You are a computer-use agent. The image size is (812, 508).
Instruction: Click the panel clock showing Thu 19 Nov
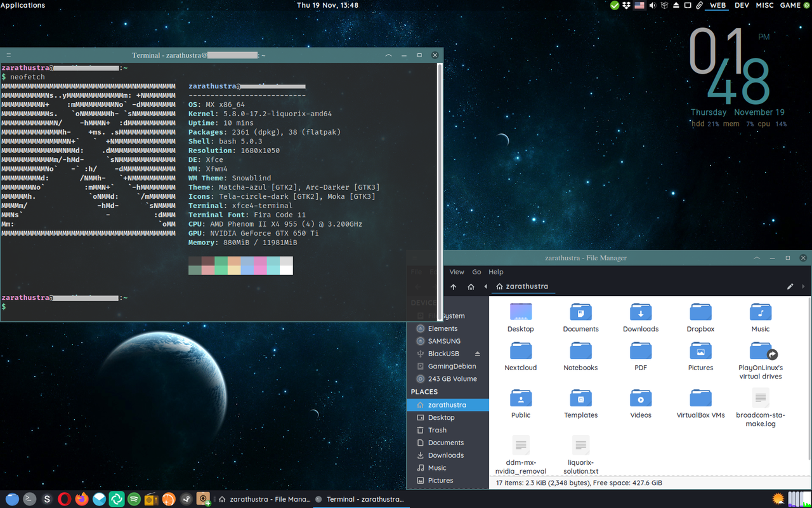click(x=327, y=5)
